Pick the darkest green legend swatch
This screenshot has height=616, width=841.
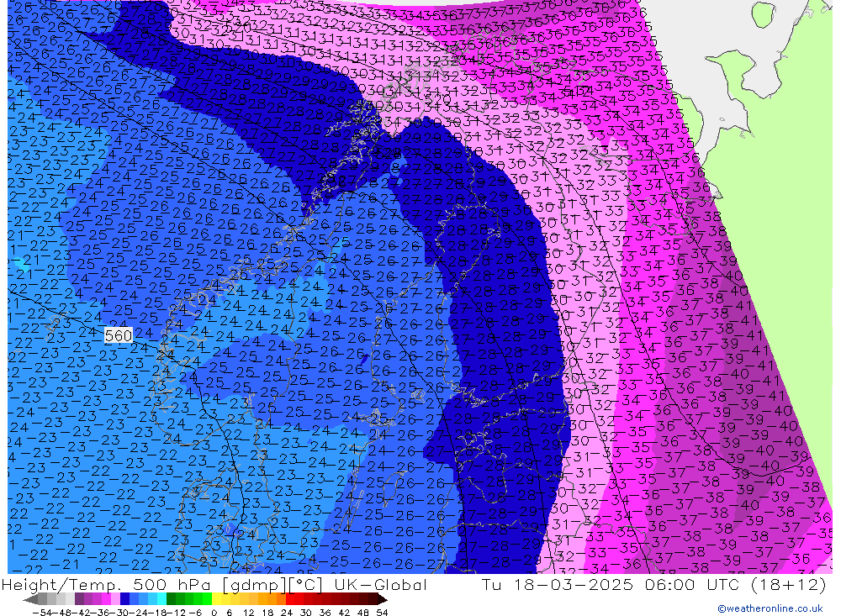pyautogui.click(x=171, y=599)
